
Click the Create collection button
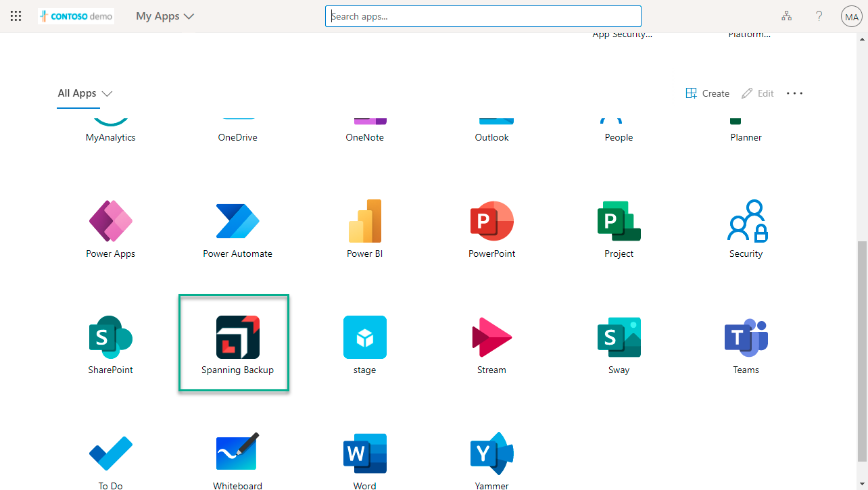tap(708, 93)
